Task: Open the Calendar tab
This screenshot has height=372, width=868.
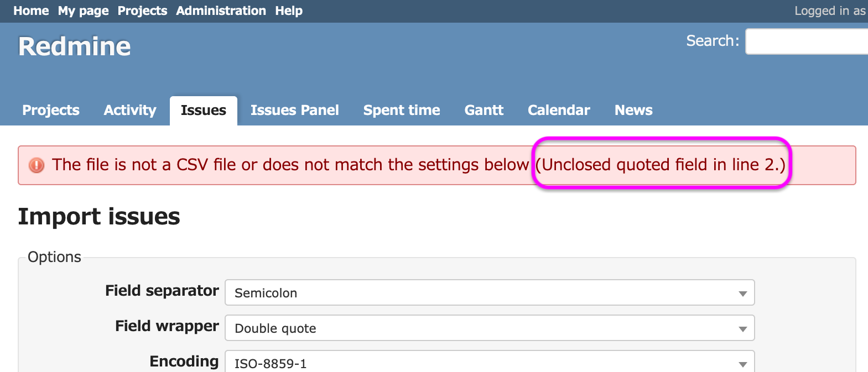Action: coord(559,110)
